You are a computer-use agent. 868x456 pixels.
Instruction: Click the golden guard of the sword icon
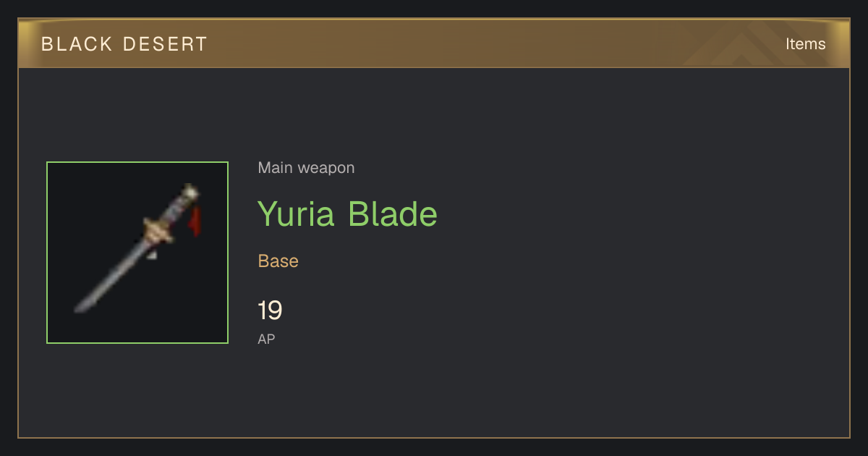click(158, 232)
